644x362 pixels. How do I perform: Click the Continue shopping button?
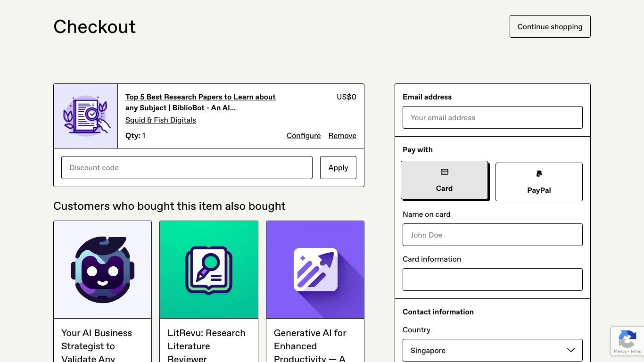point(550,26)
